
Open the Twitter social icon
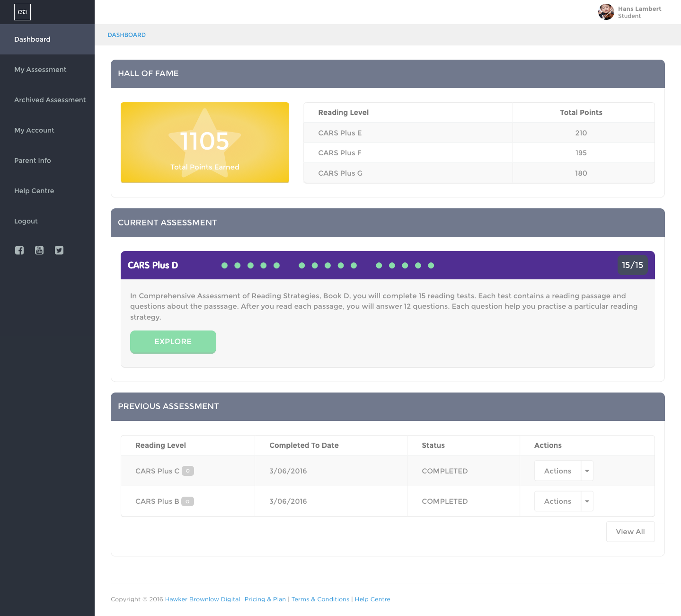(x=59, y=250)
